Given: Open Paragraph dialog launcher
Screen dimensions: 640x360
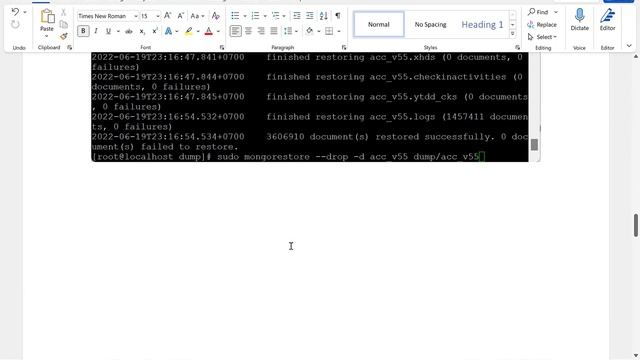Looking at the screenshot, I should point(344,47).
